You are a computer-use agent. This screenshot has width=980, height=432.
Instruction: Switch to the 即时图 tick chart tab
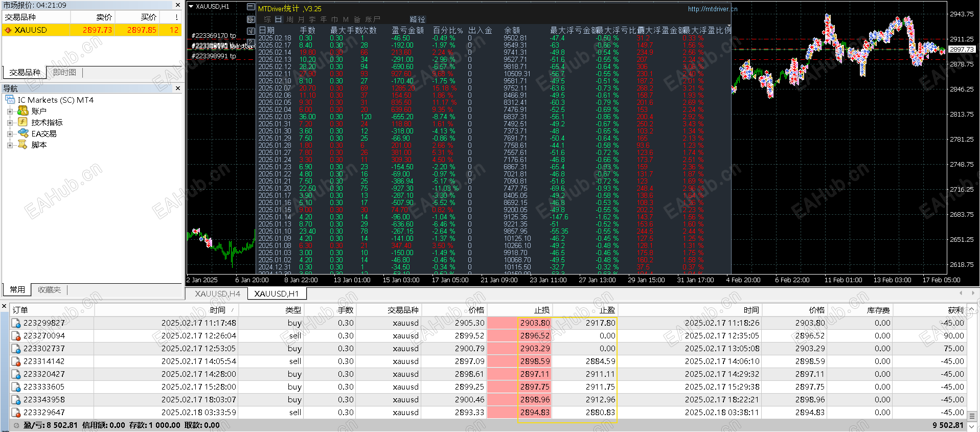pyautogui.click(x=64, y=73)
